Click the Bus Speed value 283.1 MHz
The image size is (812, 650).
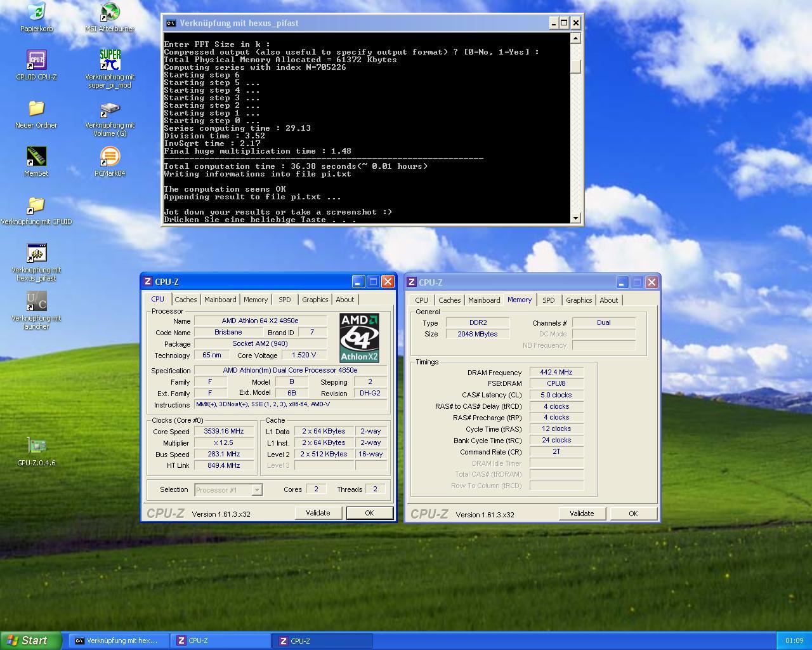coord(225,454)
